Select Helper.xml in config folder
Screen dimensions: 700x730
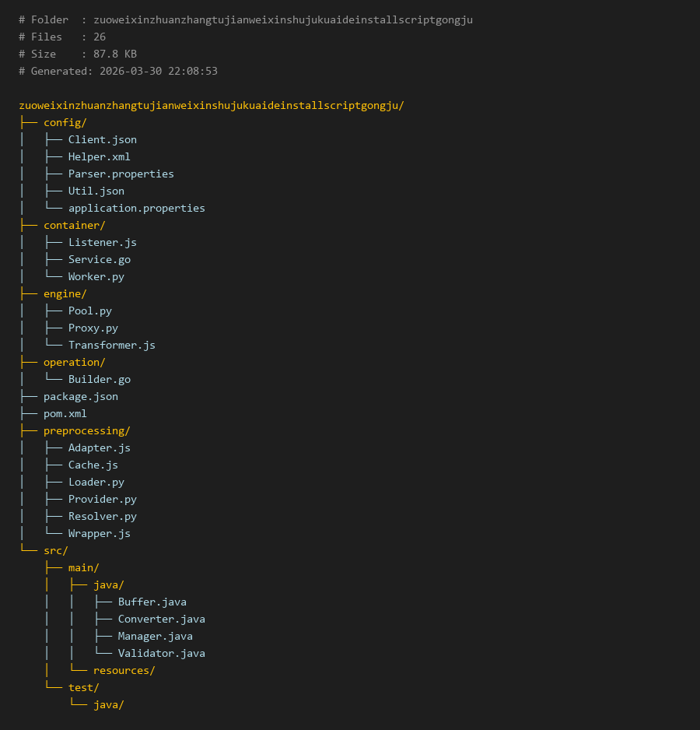pyautogui.click(x=99, y=157)
